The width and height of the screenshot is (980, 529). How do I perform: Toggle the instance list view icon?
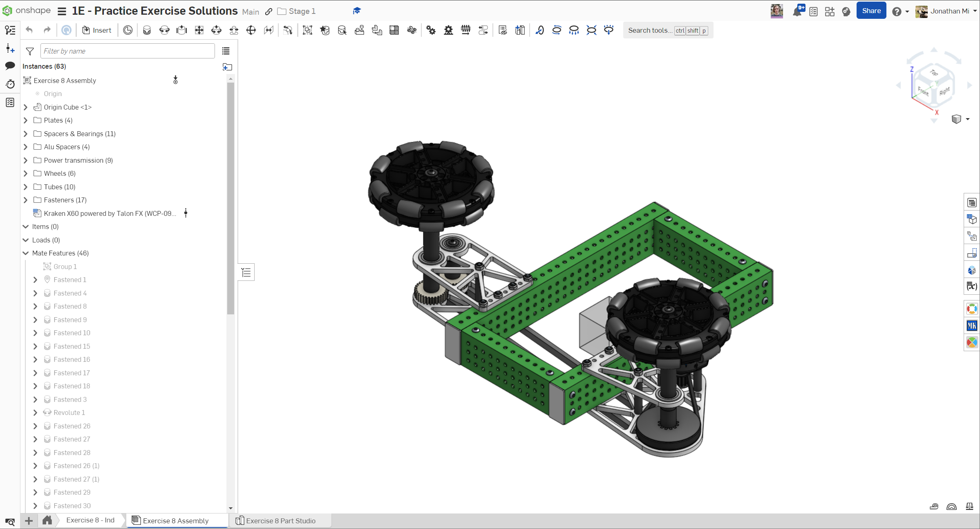(x=226, y=51)
